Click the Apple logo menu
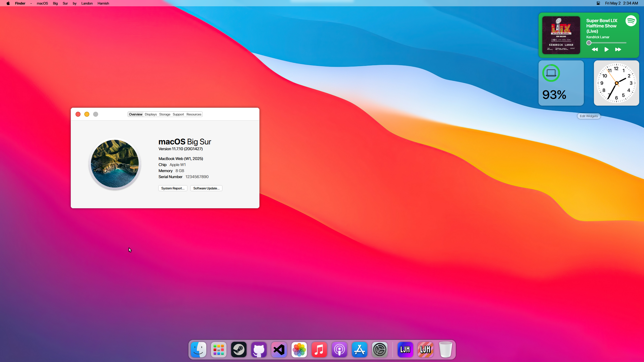Screen dimensions: 644x362 [x=8, y=3]
